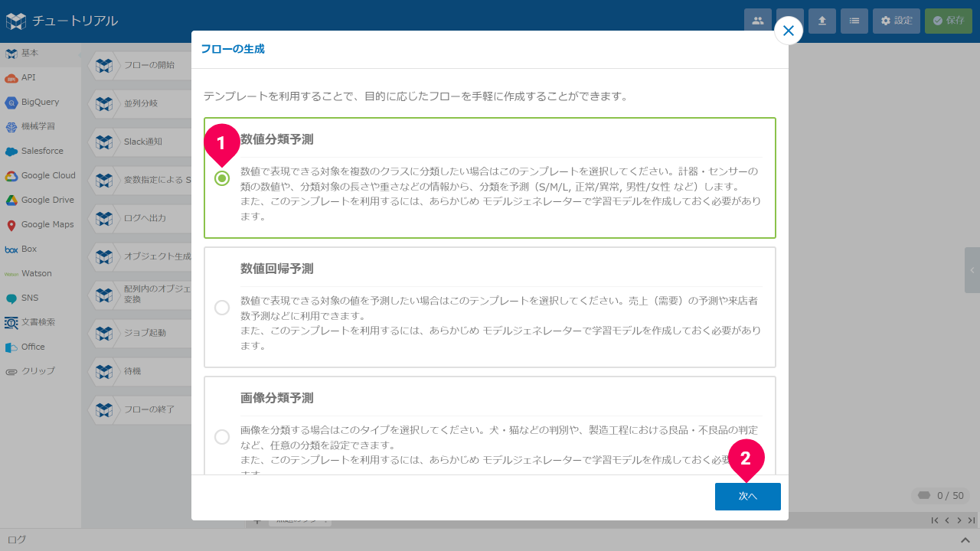Open the 機械学習 category in sidebar
Image resolution: width=980 pixels, height=551 pixels.
pos(41,127)
